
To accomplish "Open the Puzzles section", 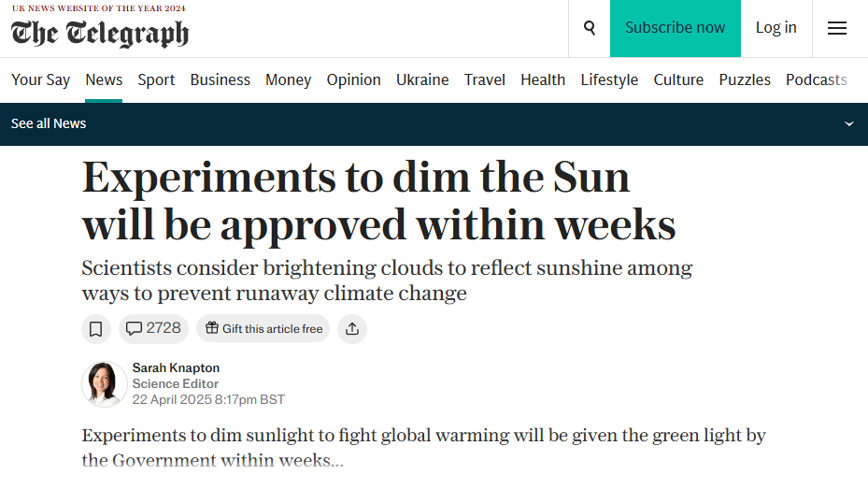I will 745,79.
